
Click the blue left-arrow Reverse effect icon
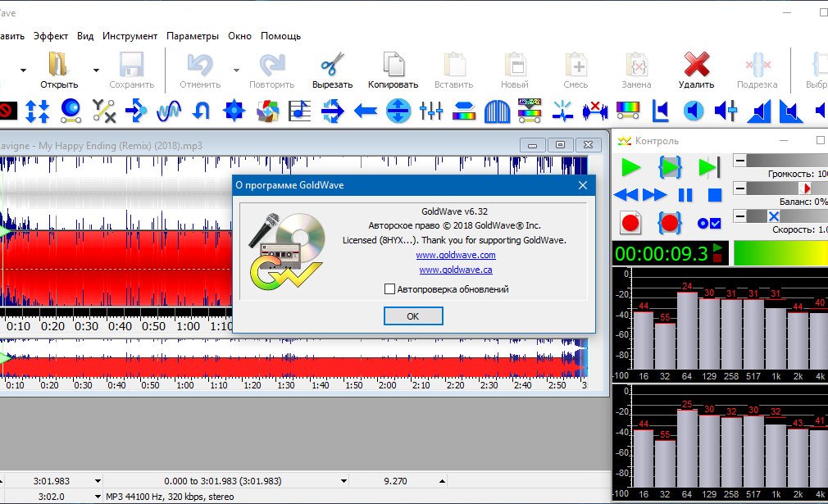(366, 111)
